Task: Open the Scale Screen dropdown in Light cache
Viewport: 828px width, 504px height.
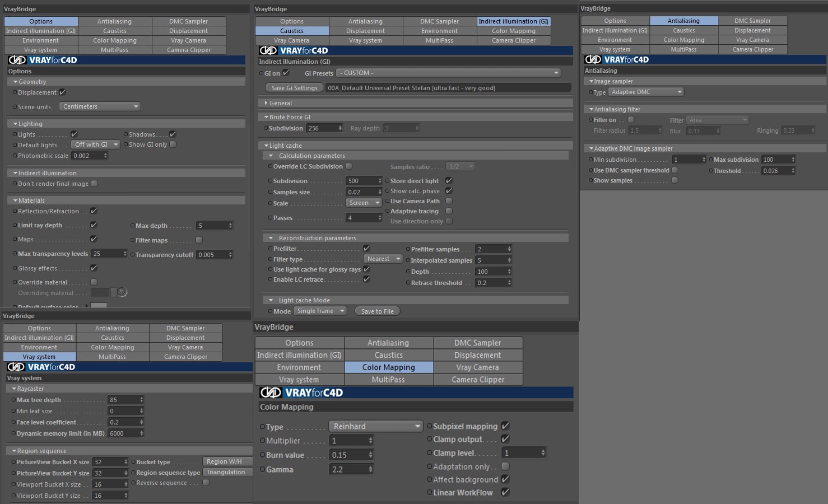Action: [x=363, y=203]
